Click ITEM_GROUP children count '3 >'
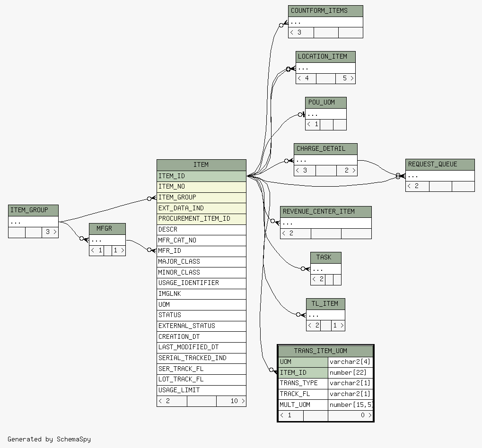482x448 pixels. [50, 232]
